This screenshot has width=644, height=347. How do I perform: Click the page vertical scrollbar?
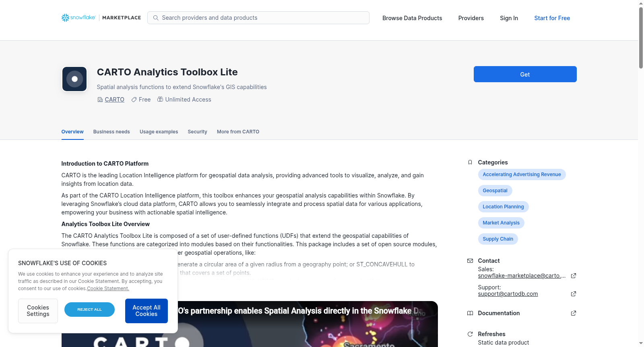(641, 38)
